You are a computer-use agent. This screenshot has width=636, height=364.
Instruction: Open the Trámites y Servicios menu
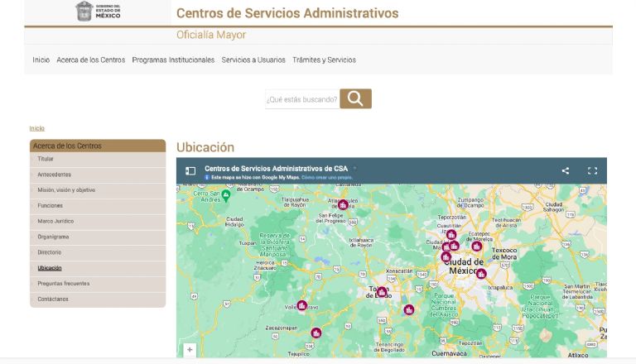click(x=324, y=60)
